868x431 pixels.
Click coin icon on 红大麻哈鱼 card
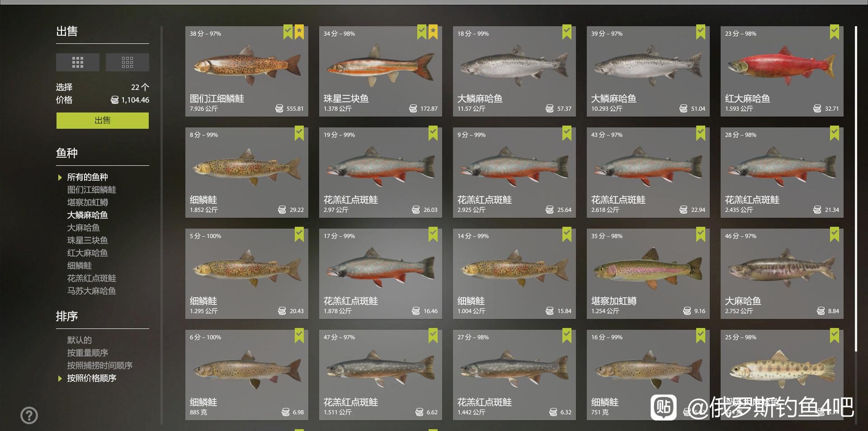pyautogui.click(x=817, y=108)
